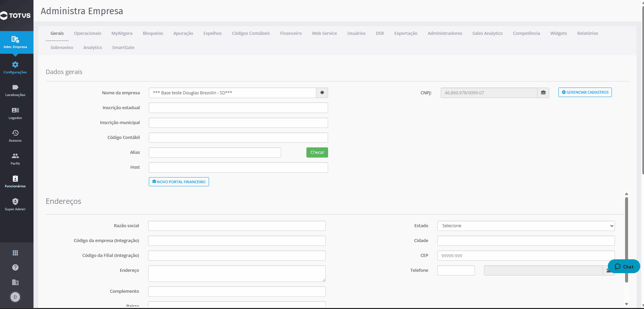
Task: Click the inner scrollbar up arrow
Action: pyautogui.click(x=626, y=194)
